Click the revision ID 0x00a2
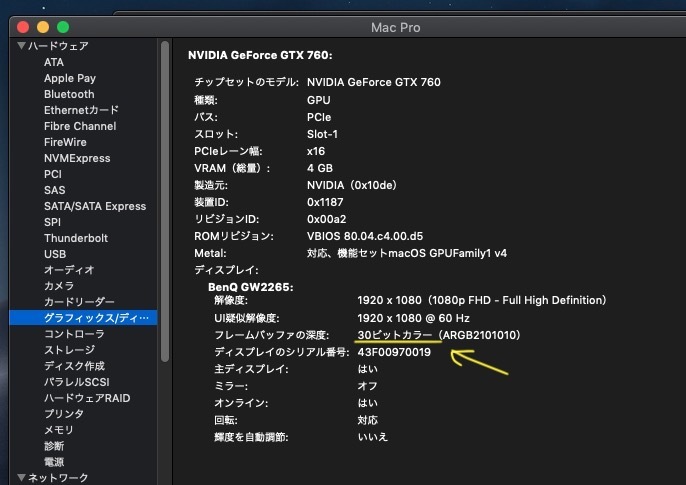 [326, 219]
